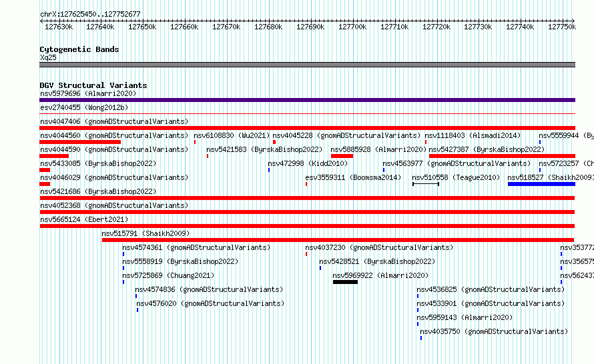Screen dimensions: 594x364
Task: Click nsv4576020 (gnomADStructuralVariants) label
Action: point(210,303)
